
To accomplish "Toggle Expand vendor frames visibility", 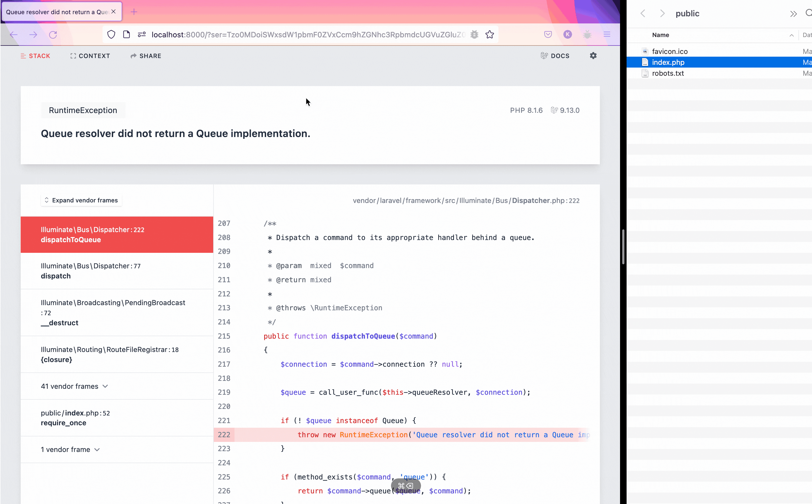I will (x=81, y=200).
